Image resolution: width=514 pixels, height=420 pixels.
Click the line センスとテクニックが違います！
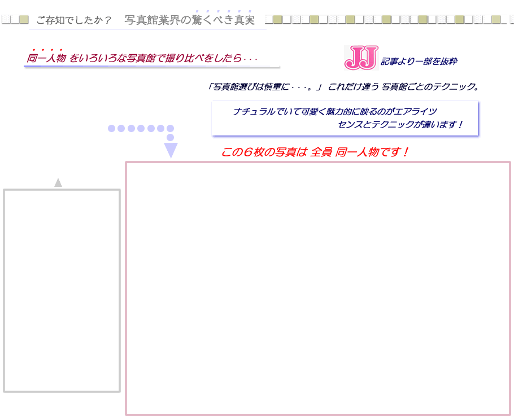pos(400,125)
